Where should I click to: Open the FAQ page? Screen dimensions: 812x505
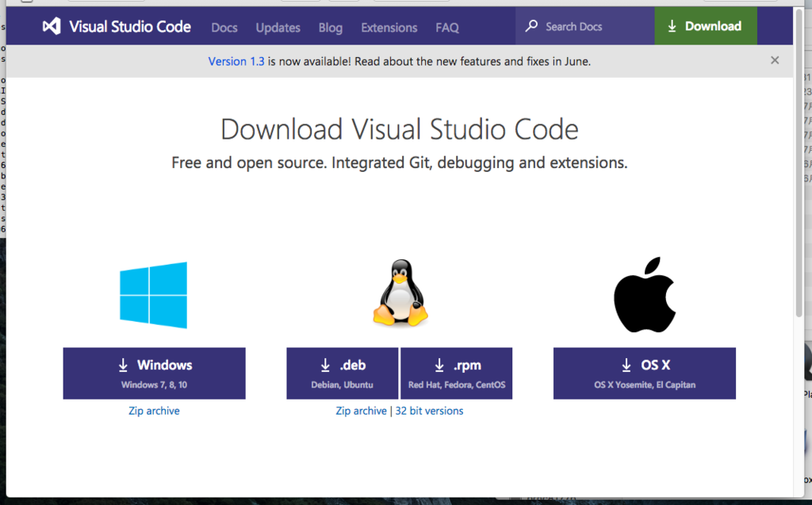pyautogui.click(x=447, y=28)
